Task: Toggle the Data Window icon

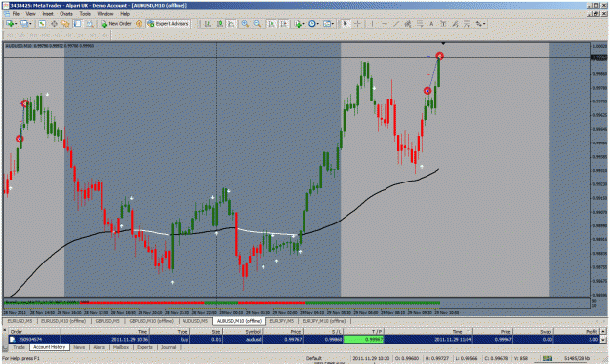Action: tap(54, 24)
